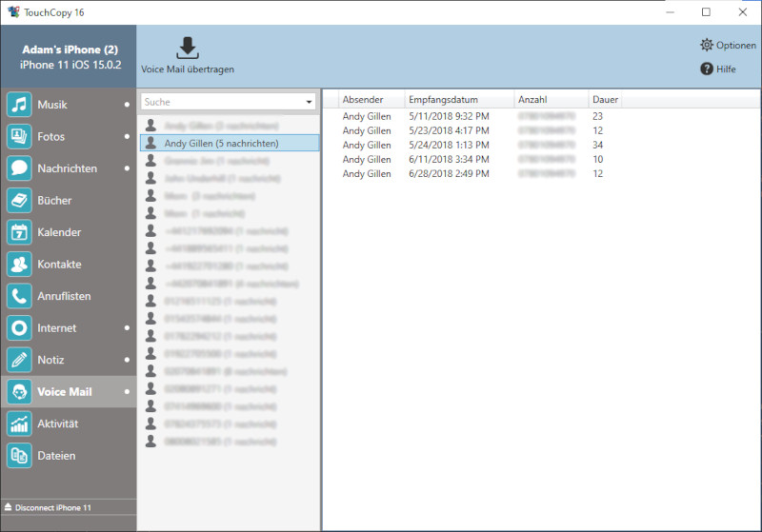Select voicemail dated 5/23/2018 4:17 PM
Image resolution: width=762 pixels, height=532 pixels.
[449, 130]
